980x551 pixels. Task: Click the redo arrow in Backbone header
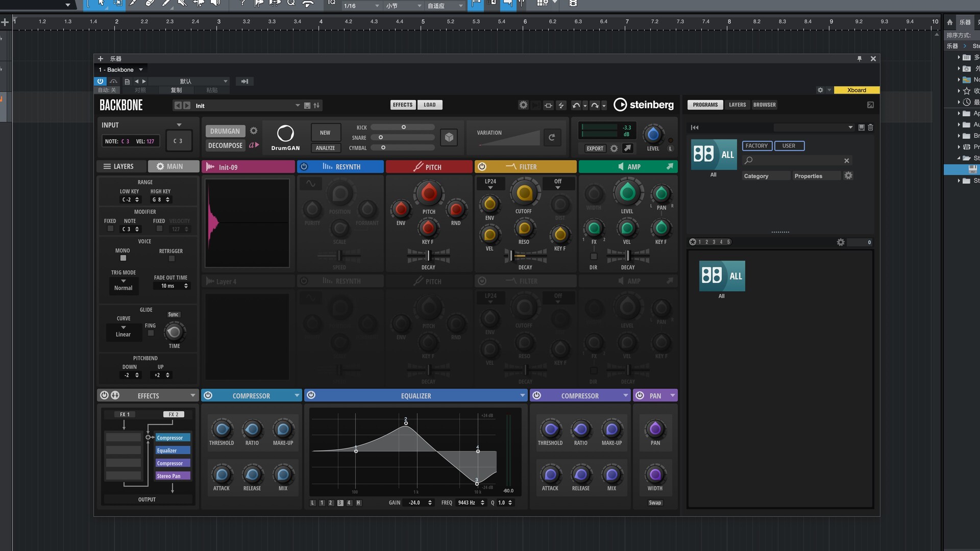click(595, 105)
